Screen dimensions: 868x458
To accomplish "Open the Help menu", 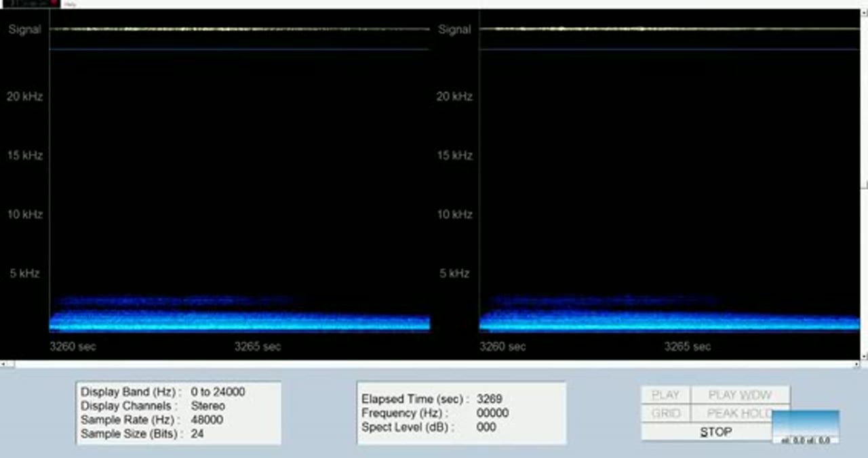I will (x=70, y=4).
